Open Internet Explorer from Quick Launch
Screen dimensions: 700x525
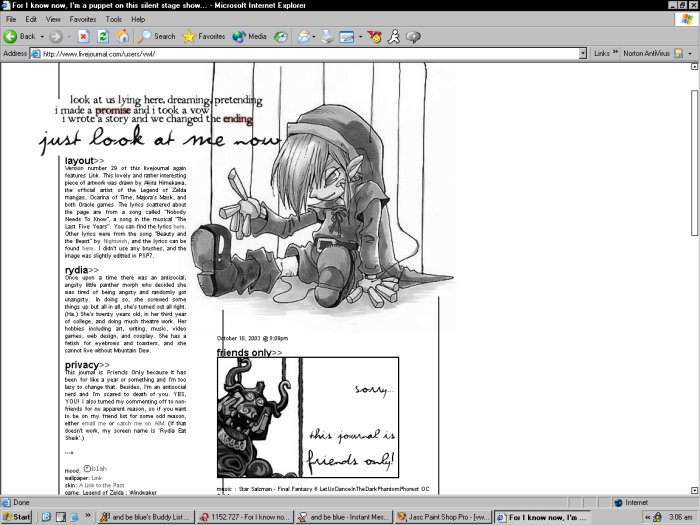[x=46, y=517]
